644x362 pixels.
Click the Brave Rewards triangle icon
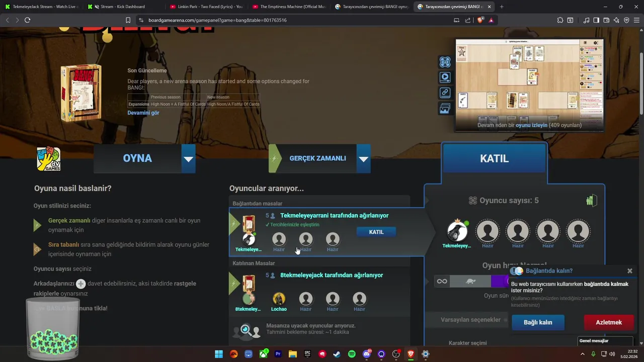click(x=491, y=20)
